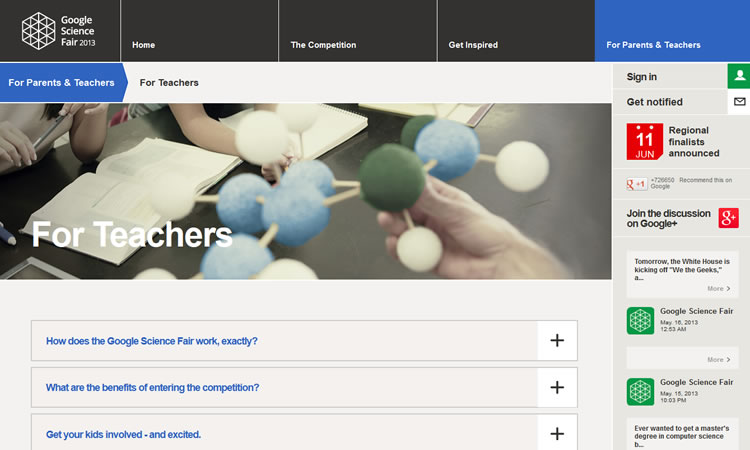Click Google Science Fair name on May 16 post
The height and width of the screenshot is (450, 750).
point(696,311)
